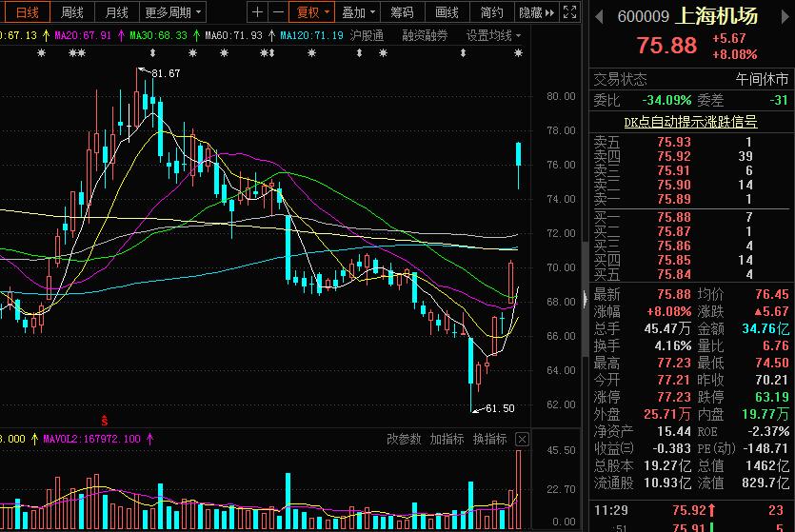795x532 pixels.
Task: Click 加指标 to add indicator
Action: [x=447, y=439]
